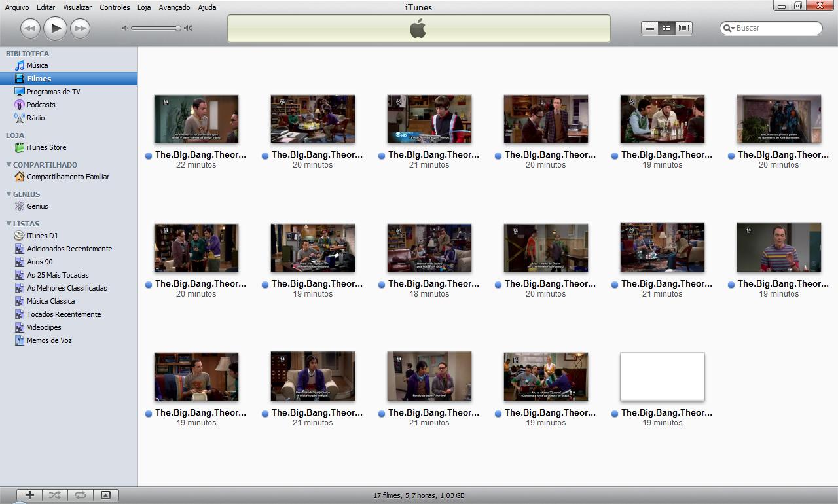Collapse the COMPARTILHADO section

click(9, 165)
